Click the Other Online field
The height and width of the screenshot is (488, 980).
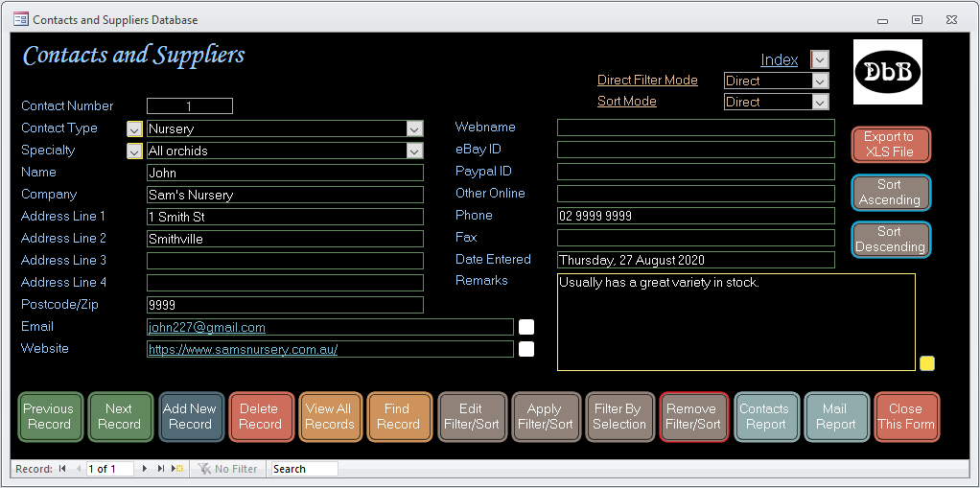pyautogui.click(x=695, y=193)
